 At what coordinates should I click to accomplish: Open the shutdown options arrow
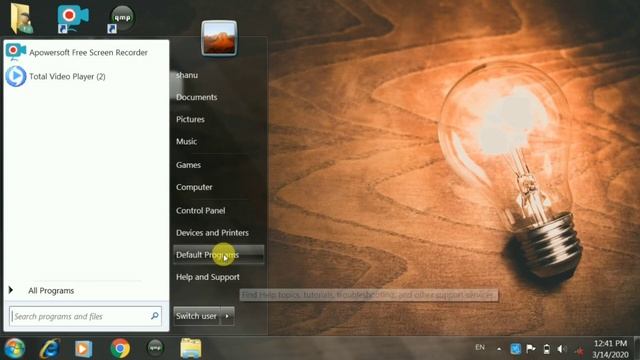coord(227,316)
